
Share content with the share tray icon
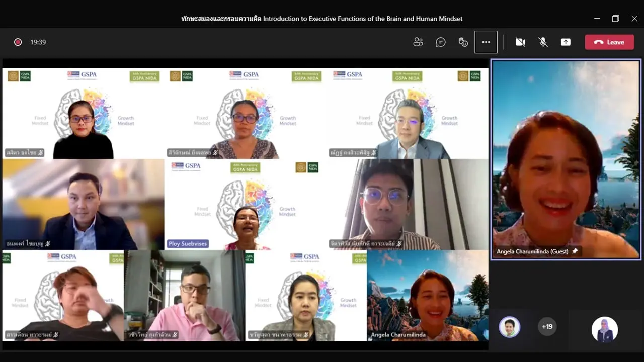tap(566, 42)
